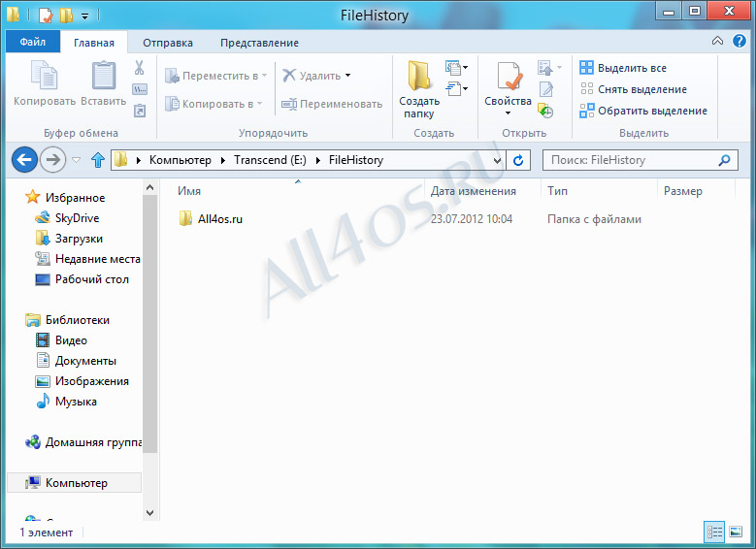Click the Paste shortcut icon
This screenshot has height=549, width=756.
click(140, 111)
